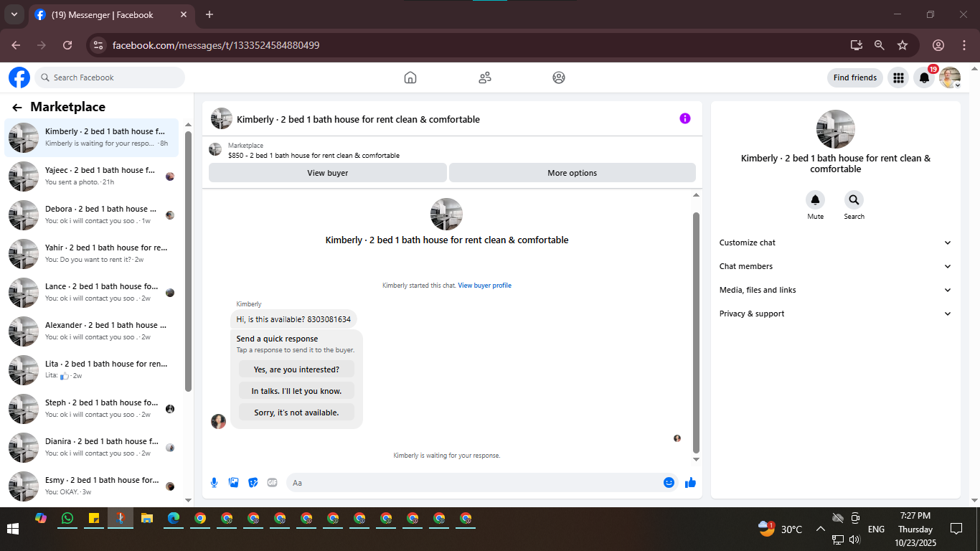This screenshot has width=980, height=551.
Task: Send a voice clip with the microphone icon
Action: (x=214, y=483)
